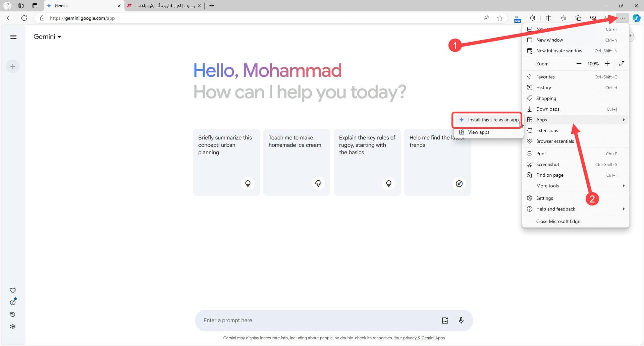Click the Read aloud icon in address bar
Image resolution: width=644 pixels, height=346 pixels.
(486, 18)
